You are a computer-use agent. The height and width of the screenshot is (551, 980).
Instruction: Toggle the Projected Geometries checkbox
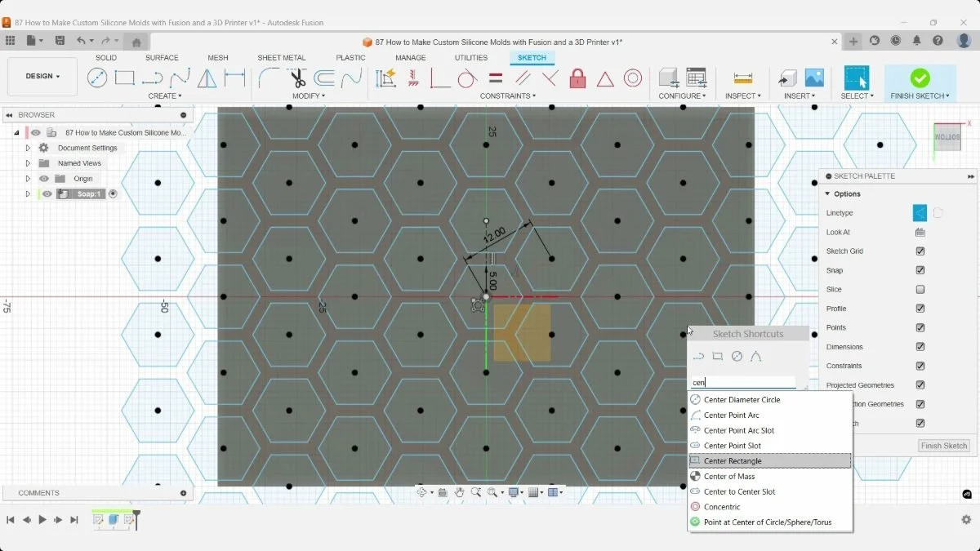920,385
